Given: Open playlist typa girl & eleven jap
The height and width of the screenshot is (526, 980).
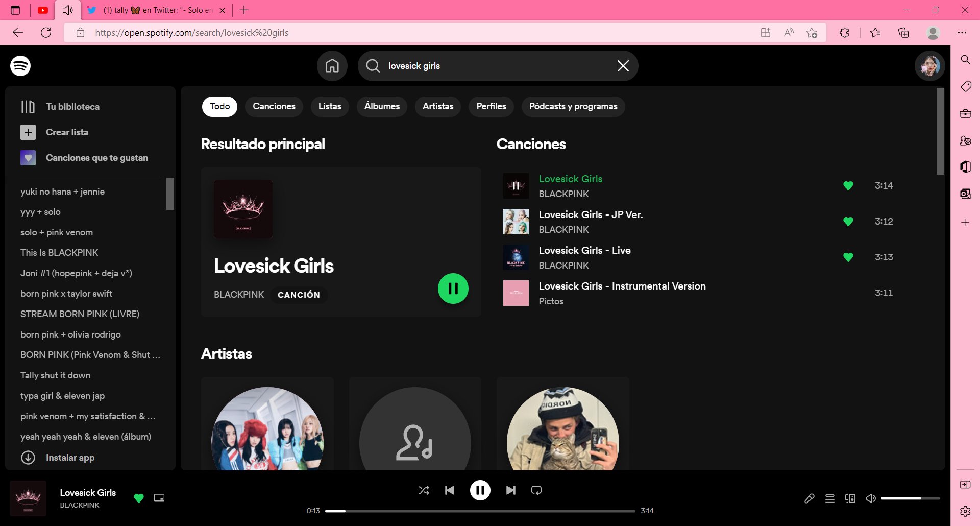Looking at the screenshot, I should pos(62,396).
